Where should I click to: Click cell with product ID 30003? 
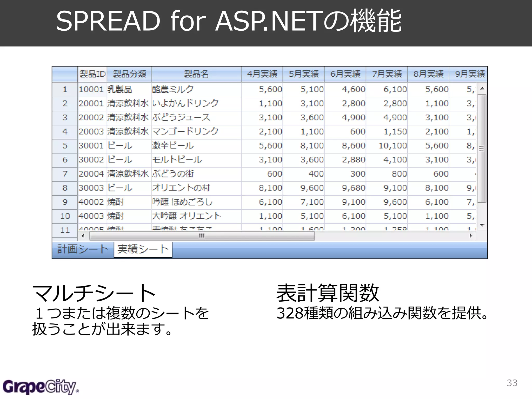[x=92, y=188]
